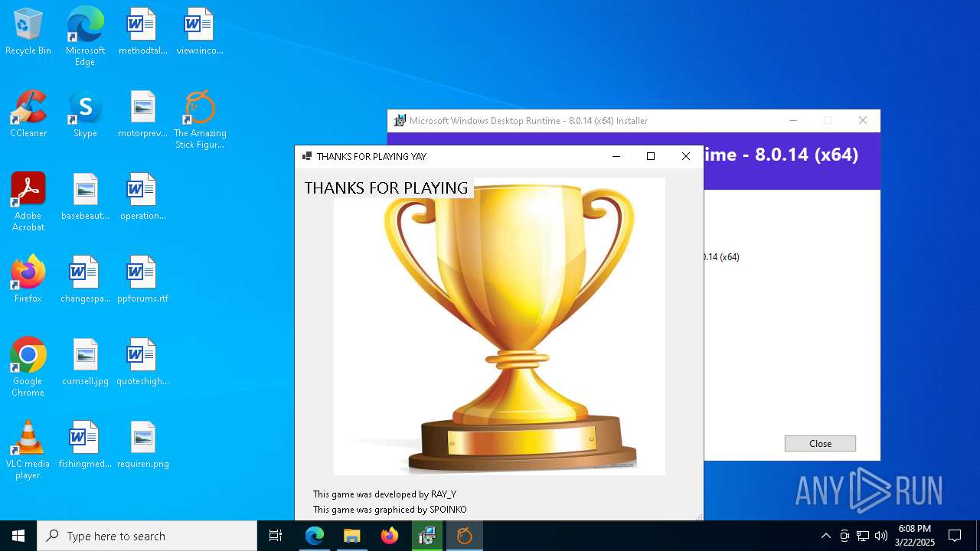Open the Action Center notifications icon
The height and width of the screenshot is (551, 980).
click(955, 536)
